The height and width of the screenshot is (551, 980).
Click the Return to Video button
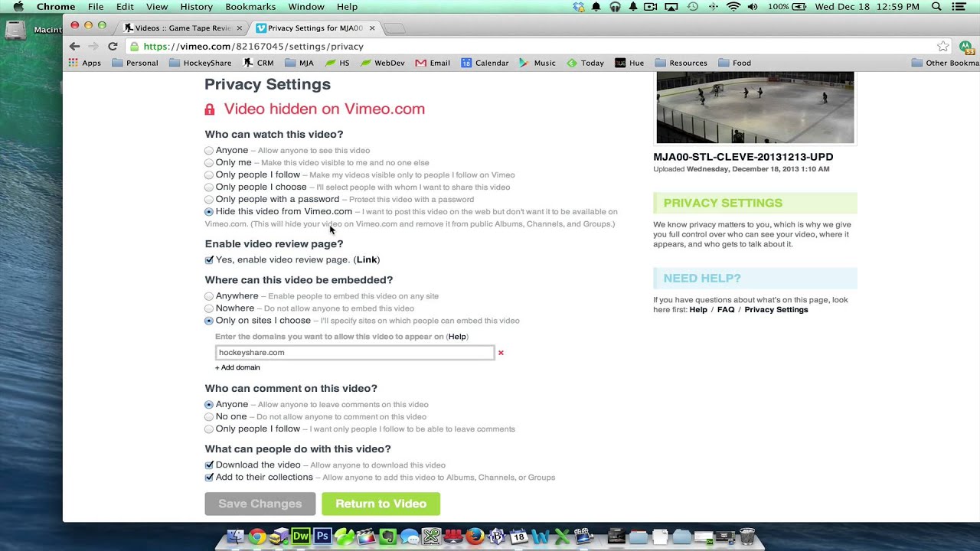(x=381, y=504)
